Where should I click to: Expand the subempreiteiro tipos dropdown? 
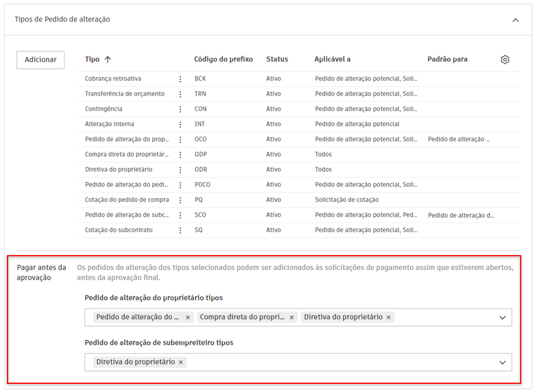[x=501, y=362]
